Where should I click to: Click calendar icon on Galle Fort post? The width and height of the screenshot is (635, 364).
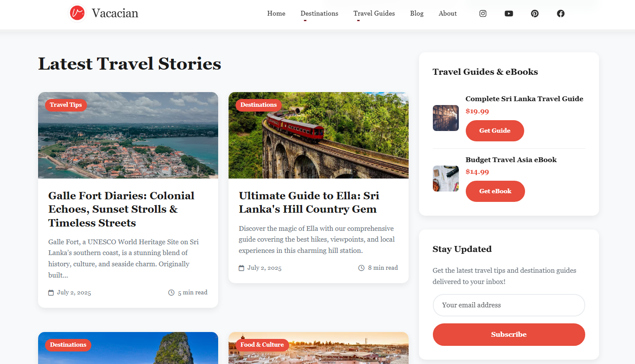(51, 293)
